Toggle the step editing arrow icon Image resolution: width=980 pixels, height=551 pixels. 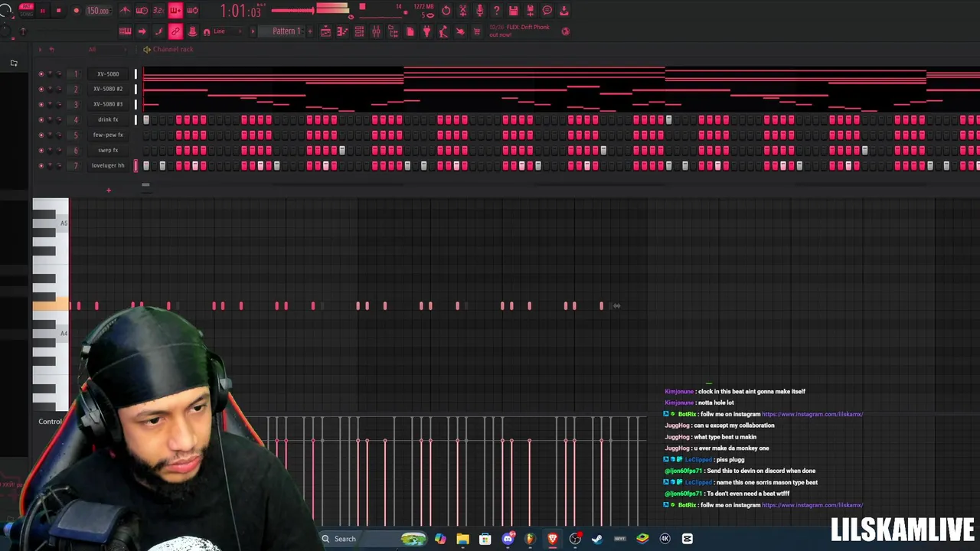142,31
